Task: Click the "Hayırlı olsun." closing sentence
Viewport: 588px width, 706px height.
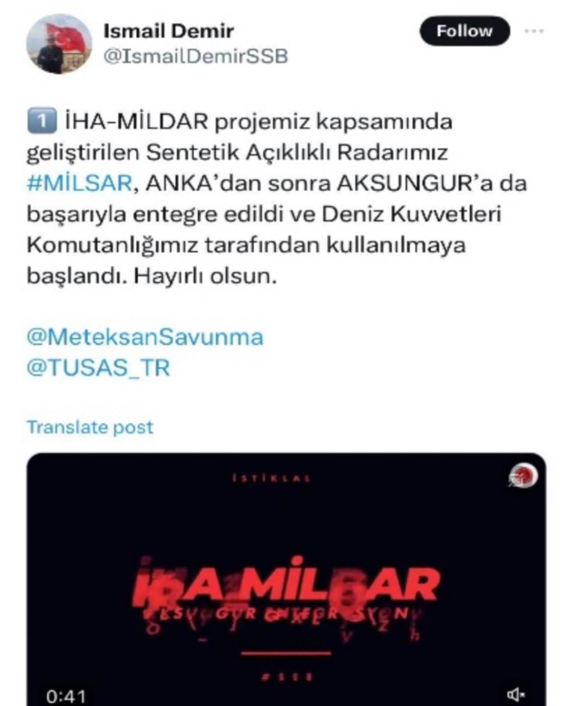Action: [x=206, y=277]
